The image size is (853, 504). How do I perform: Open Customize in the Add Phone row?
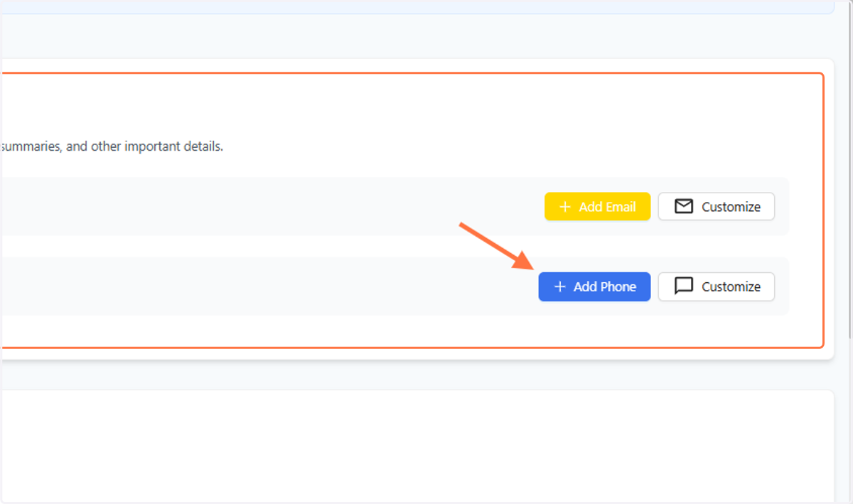point(717,286)
